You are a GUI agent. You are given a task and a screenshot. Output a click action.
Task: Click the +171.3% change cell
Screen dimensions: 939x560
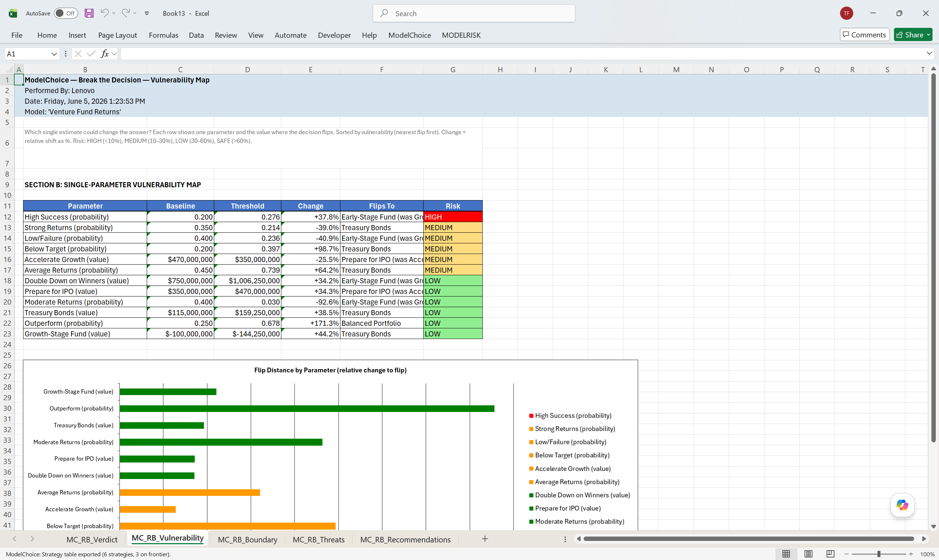tap(310, 323)
